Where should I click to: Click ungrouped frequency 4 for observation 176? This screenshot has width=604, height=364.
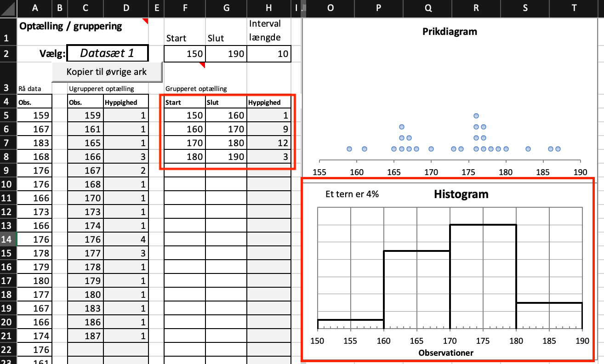[x=126, y=239]
